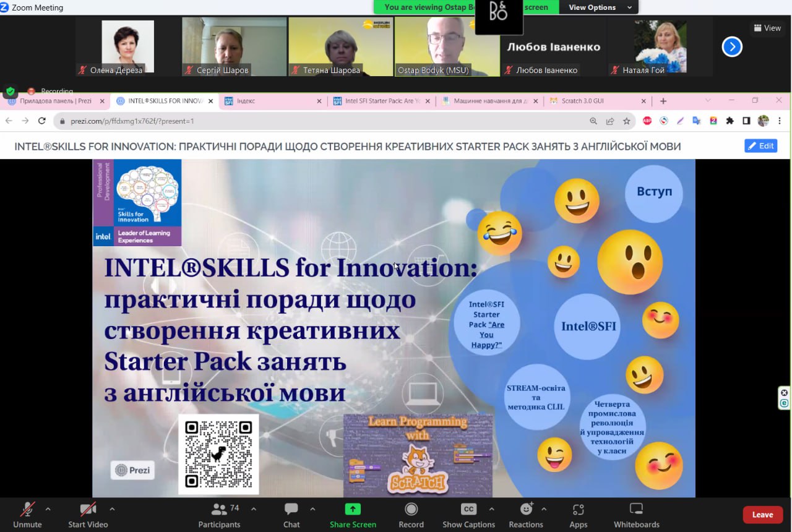Switch to the Машинне навчання tab
Viewport: 792px width, 532px height.
(x=489, y=101)
